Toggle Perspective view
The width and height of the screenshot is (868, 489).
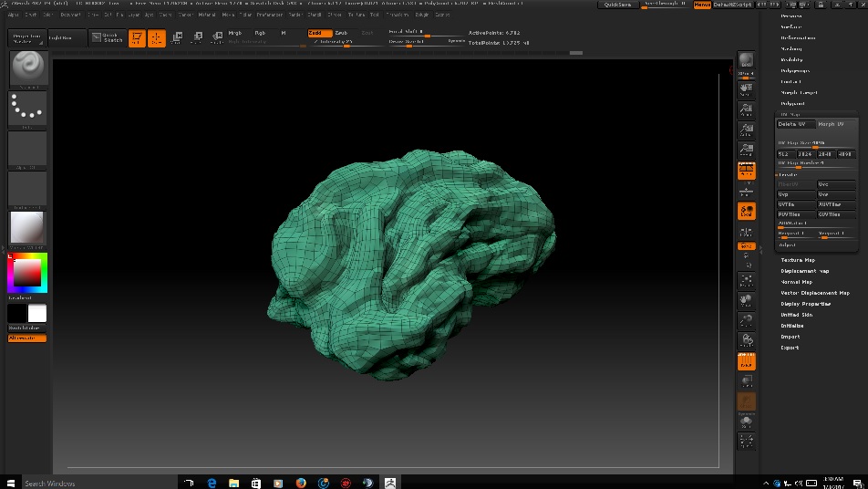click(x=746, y=170)
